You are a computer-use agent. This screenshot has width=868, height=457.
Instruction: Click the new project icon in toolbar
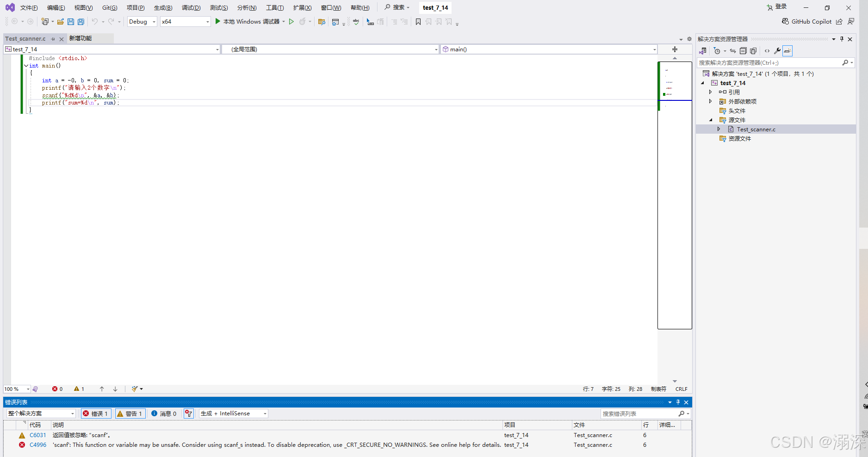tap(45, 22)
